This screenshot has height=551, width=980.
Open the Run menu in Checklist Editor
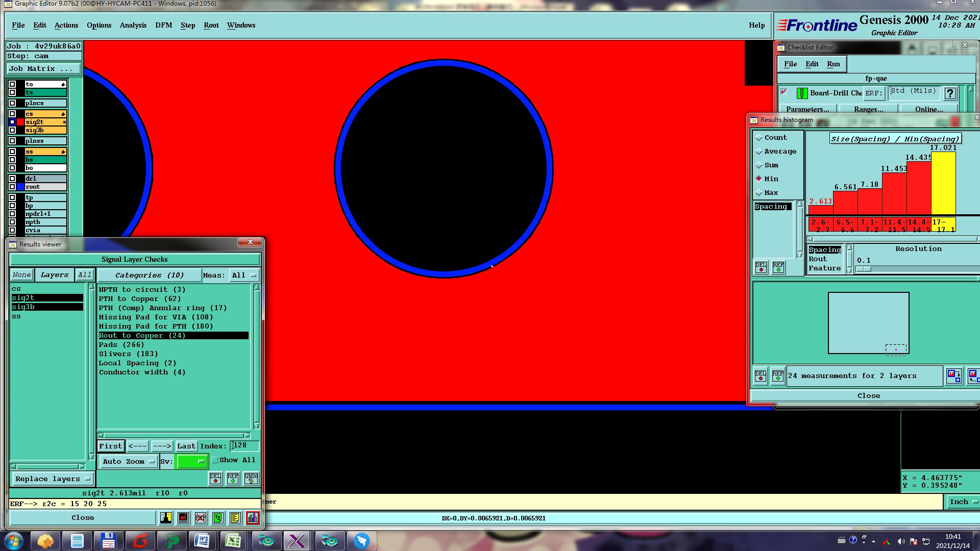tap(833, 64)
